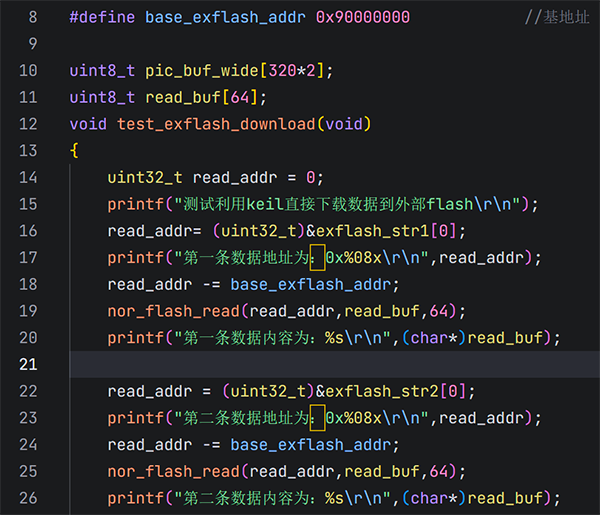This screenshot has height=515, width=600.
Task: Click line number 21 in the gutter
Action: (28, 364)
